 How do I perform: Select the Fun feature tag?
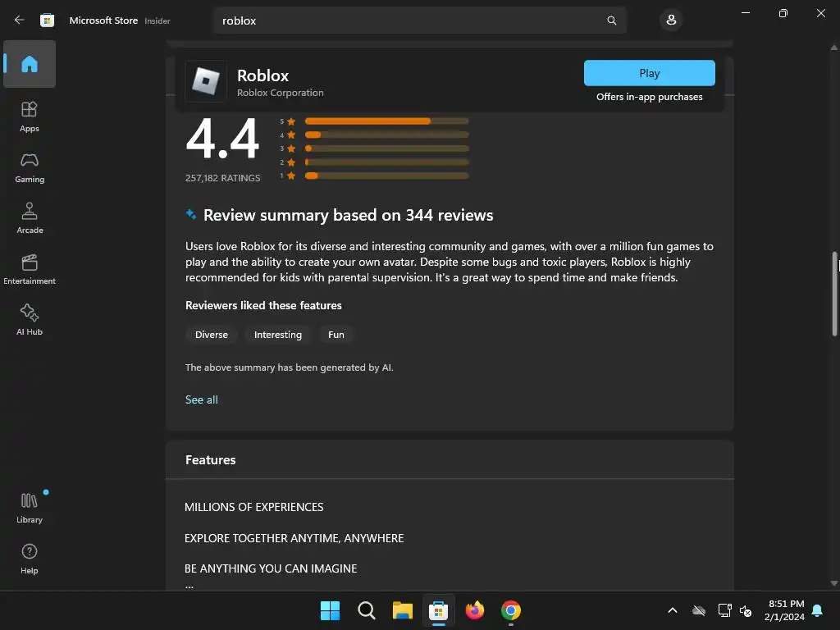point(336,335)
